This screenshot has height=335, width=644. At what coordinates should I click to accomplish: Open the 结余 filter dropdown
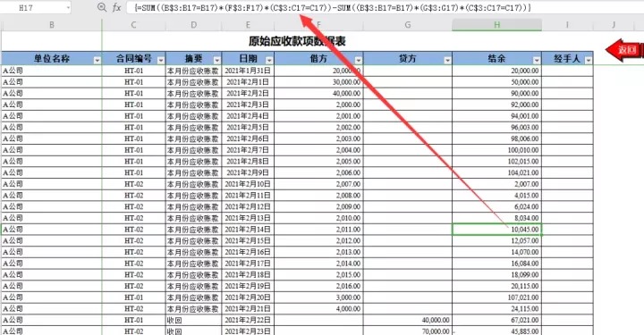pos(537,60)
